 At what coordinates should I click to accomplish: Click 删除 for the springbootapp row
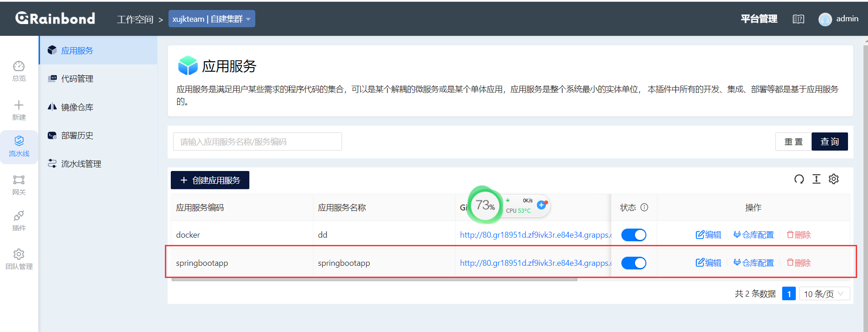[x=799, y=263]
